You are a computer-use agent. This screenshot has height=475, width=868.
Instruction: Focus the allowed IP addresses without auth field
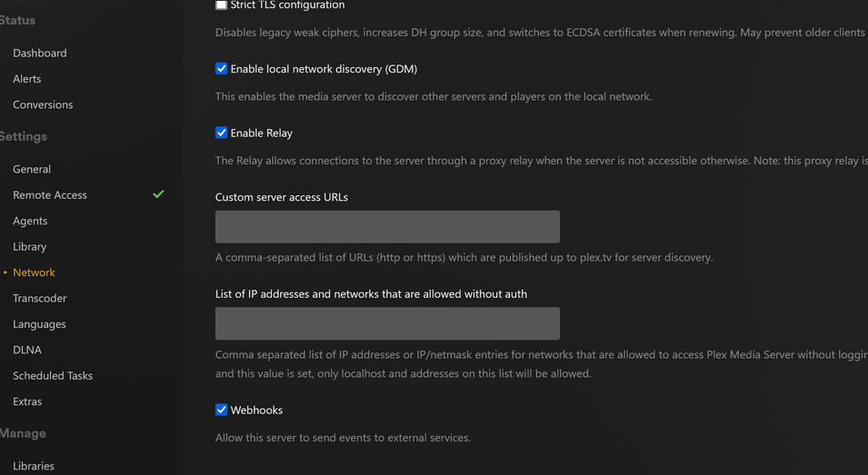pyautogui.click(x=387, y=323)
